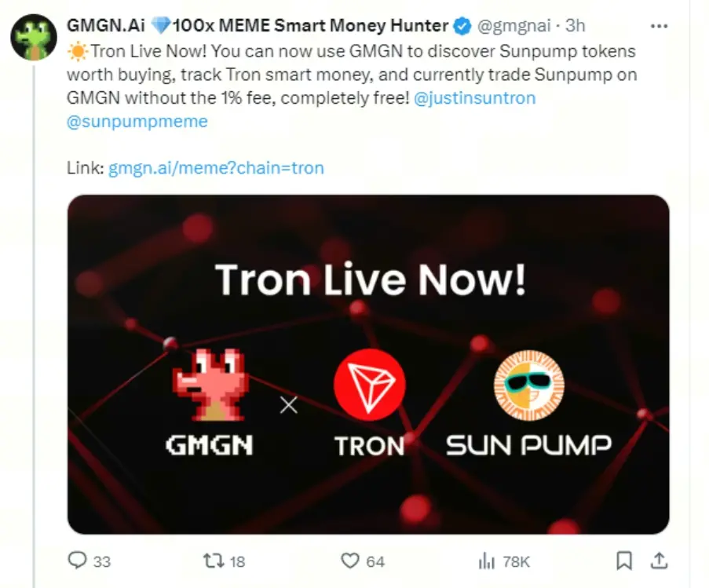Open the GMGN.Ai account display name
The image size is (709, 588).
[x=107, y=26]
